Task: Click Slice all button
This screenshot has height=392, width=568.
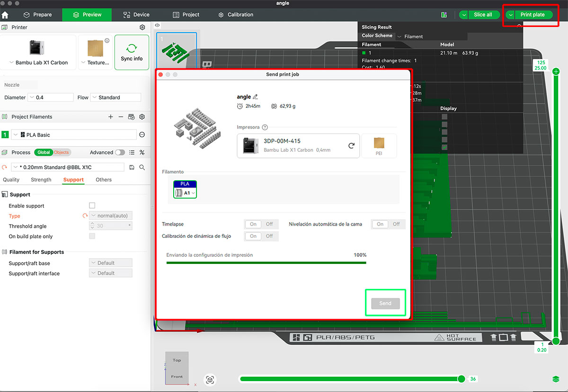Action: click(x=483, y=15)
